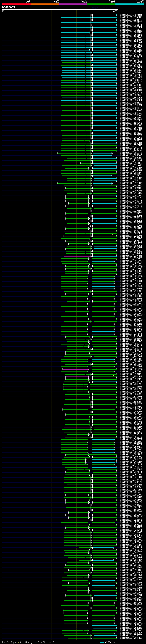Select label UniRef100_C5WYF2
Image resolution: width=146 pixels, height=644 pixels.
(131, 77)
